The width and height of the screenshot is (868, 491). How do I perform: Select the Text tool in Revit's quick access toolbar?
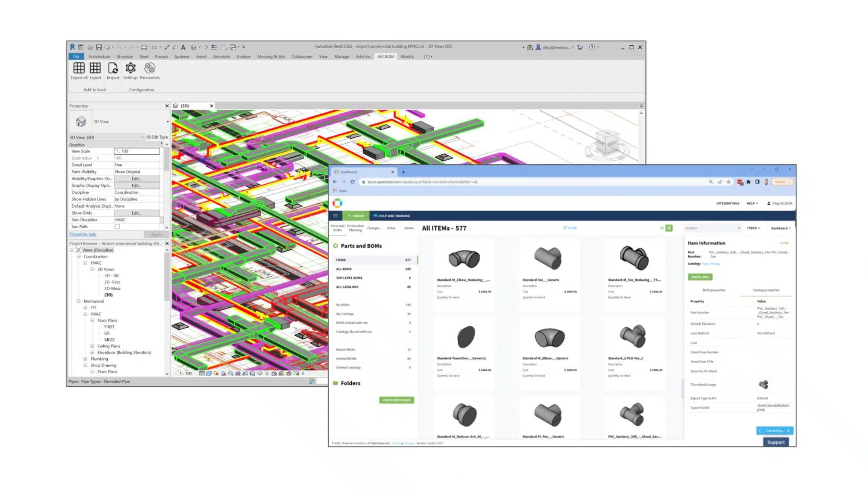pyautogui.click(x=183, y=47)
